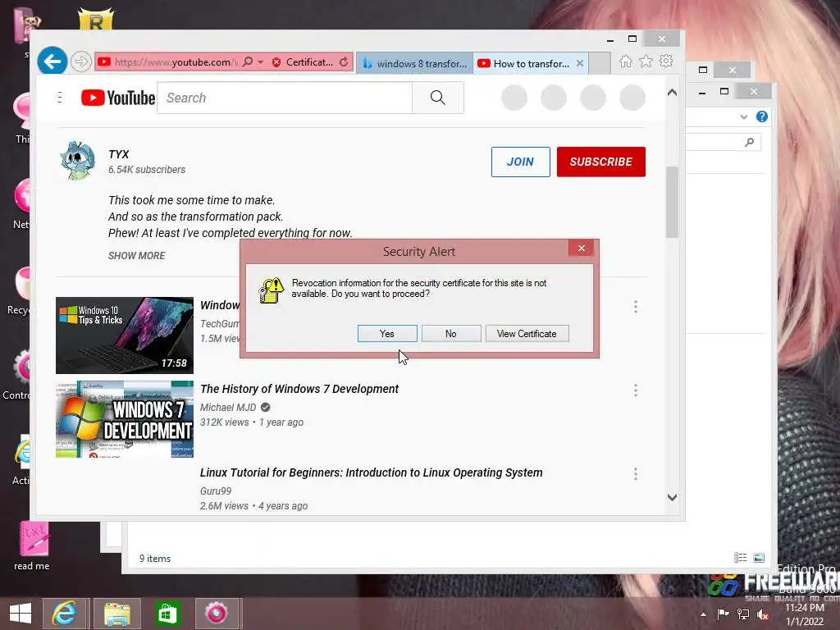The width and height of the screenshot is (840, 630).
Task: Click the YouTube search magnifier button
Action: (x=438, y=98)
